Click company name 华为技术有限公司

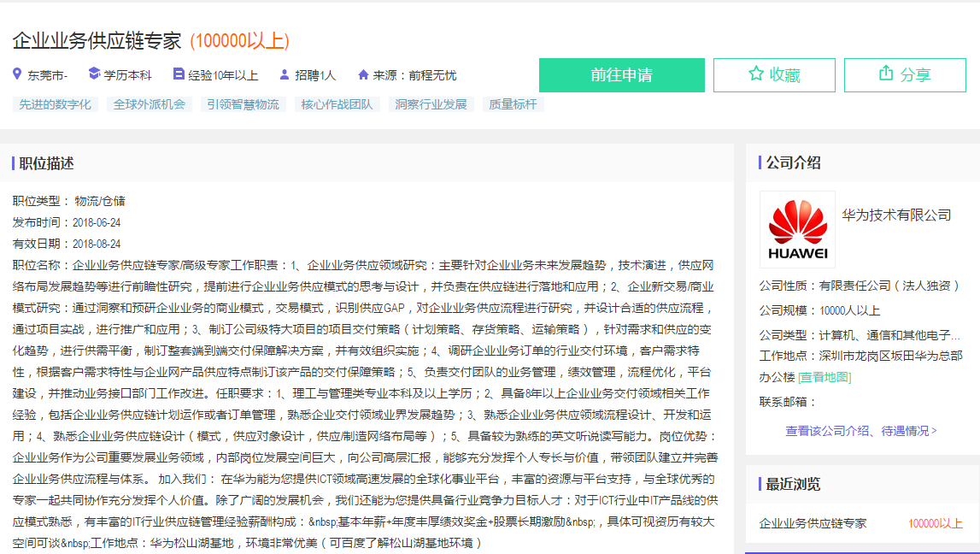[x=896, y=215]
